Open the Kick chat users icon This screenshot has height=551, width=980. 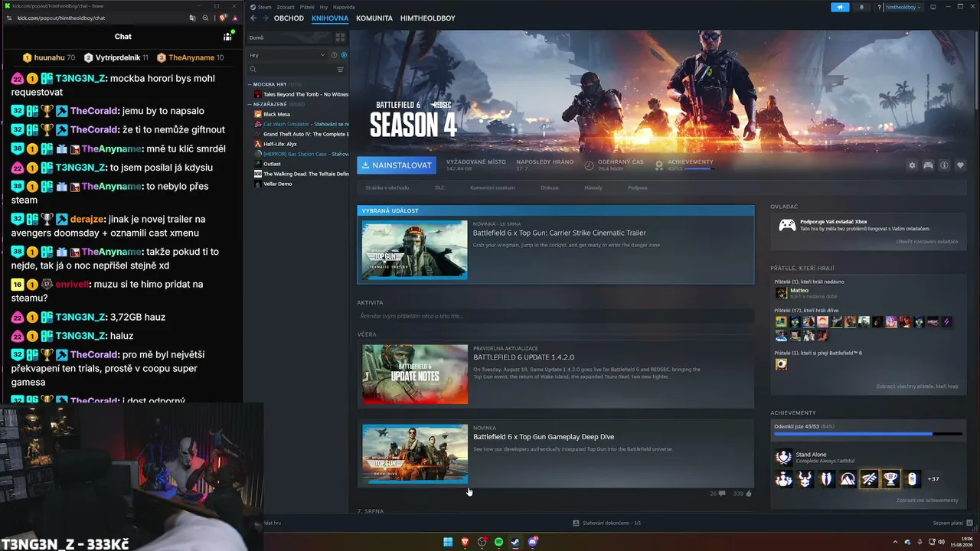click(227, 37)
